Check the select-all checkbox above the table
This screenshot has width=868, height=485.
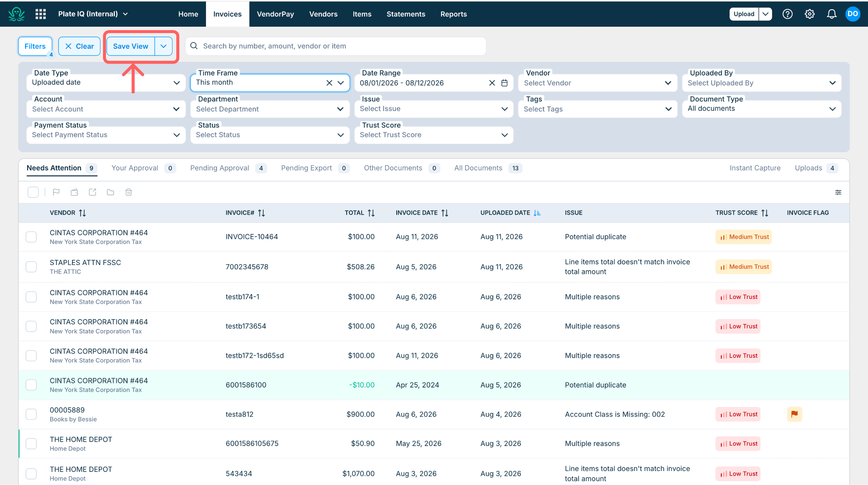coord(33,192)
